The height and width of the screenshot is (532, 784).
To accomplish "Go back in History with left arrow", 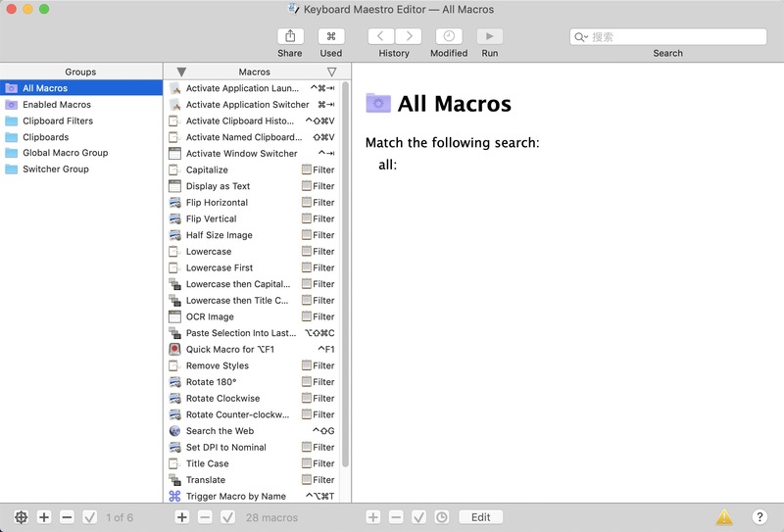I will pos(381,36).
